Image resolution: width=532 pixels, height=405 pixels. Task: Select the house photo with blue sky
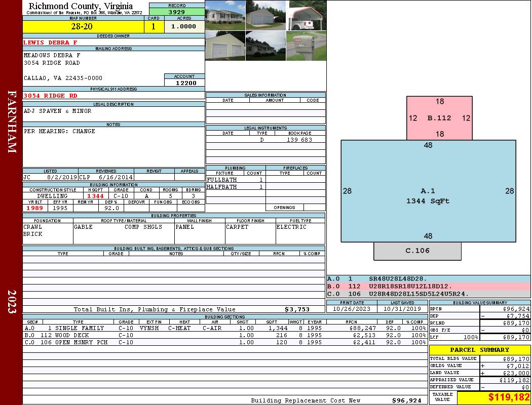(225, 15)
